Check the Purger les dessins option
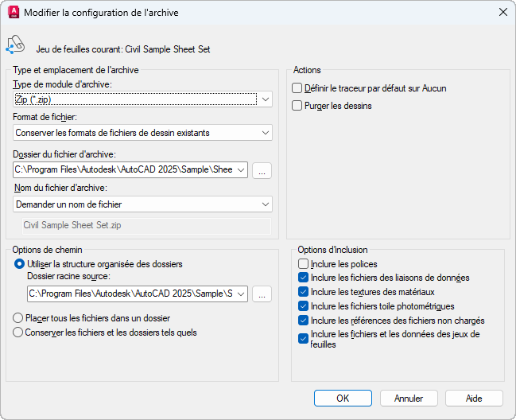 [x=297, y=106]
